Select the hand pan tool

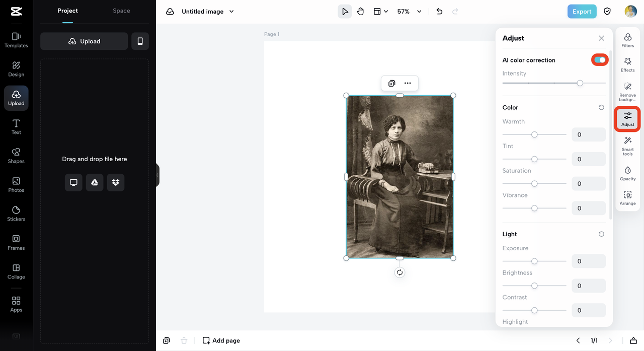click(360, 12)
